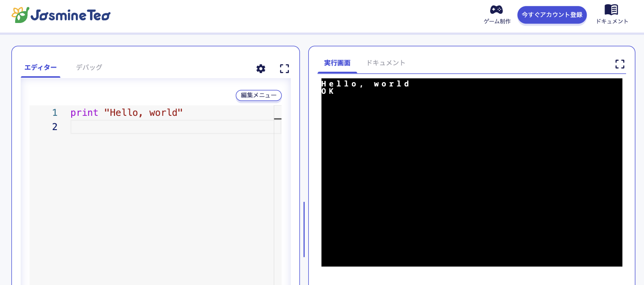The image size is (644, 285).
Task: Click the print keyword in code
Action: point(85,113)
